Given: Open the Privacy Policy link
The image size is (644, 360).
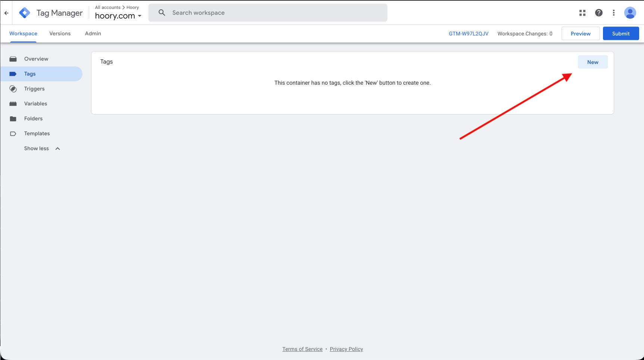Looking at the screenshot, I should 346,349.
